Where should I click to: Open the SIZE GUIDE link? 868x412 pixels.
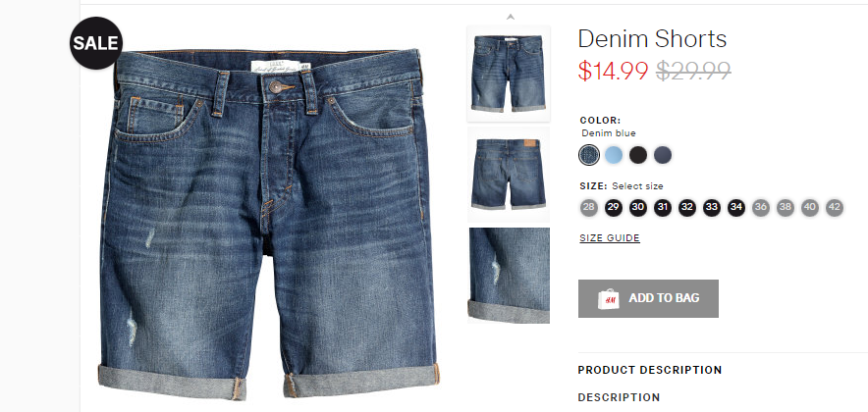[610, 238]
